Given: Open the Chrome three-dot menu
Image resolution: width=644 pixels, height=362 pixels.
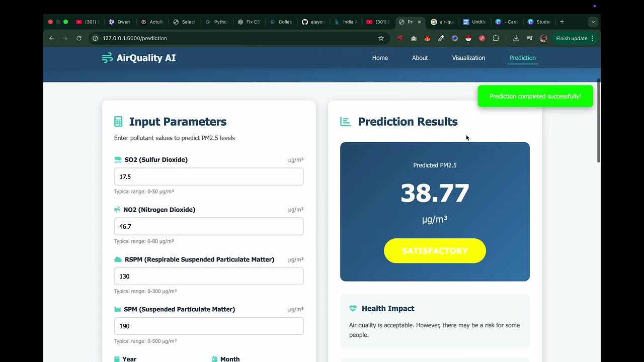Looking at the screenshot, I should pyautogui.click(x=592, y=38).
